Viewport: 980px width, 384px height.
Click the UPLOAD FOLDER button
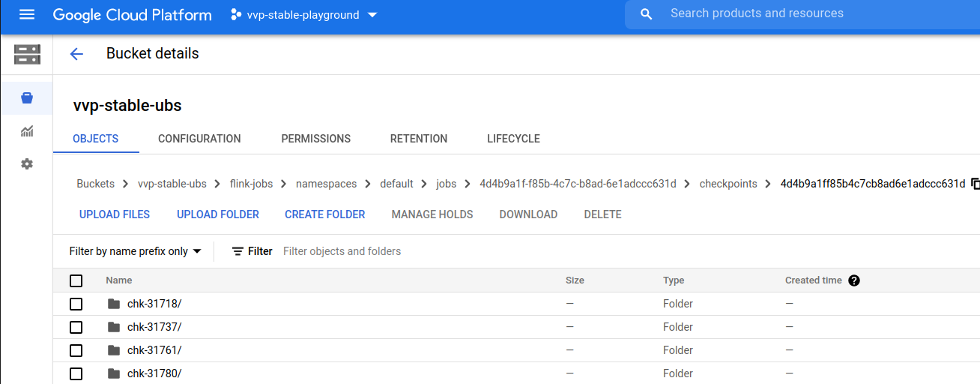(x=218, y=214)
